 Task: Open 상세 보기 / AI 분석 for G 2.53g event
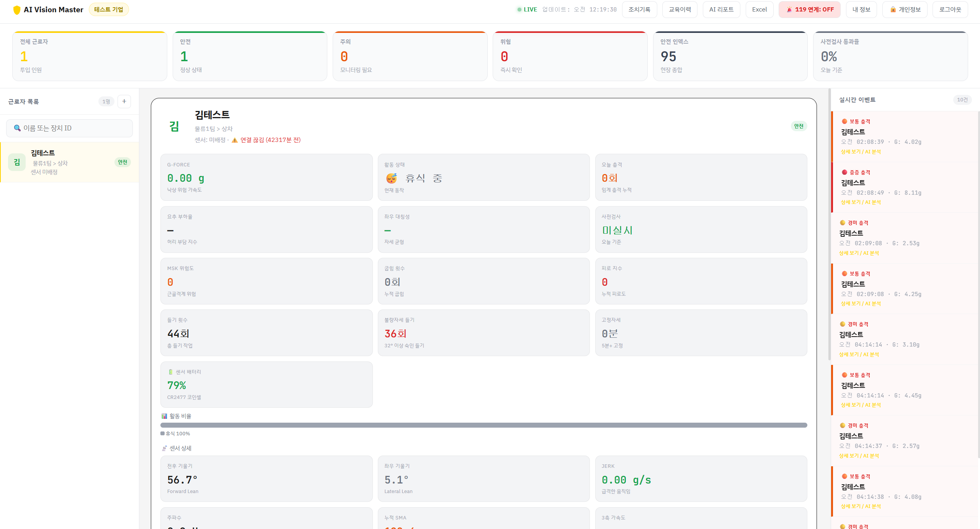tap(859, 253)
